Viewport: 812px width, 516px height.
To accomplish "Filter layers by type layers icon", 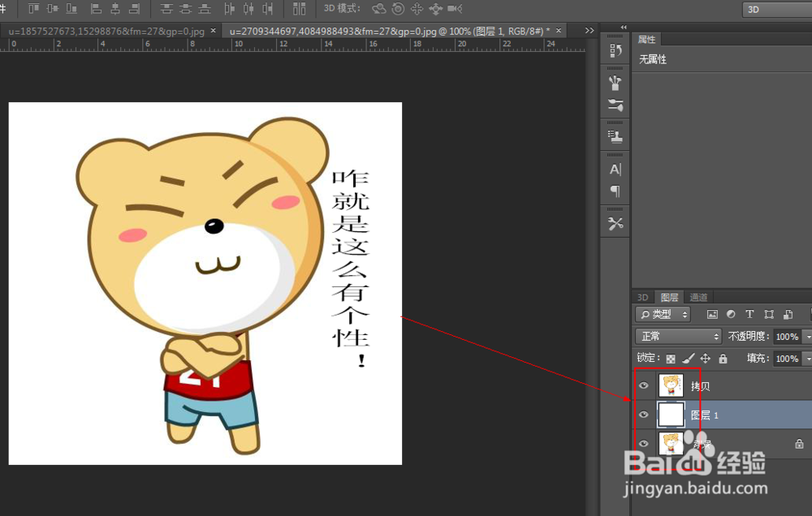I will 749,314.
